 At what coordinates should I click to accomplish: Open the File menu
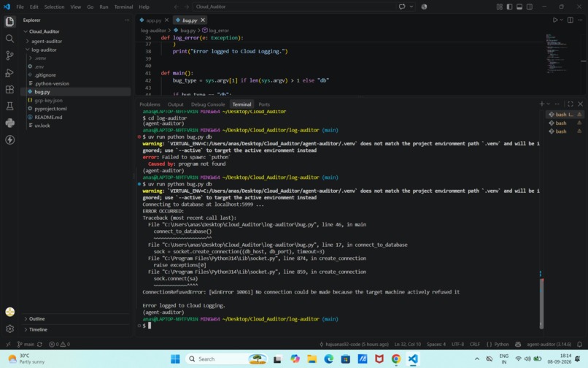click(20, 7)
